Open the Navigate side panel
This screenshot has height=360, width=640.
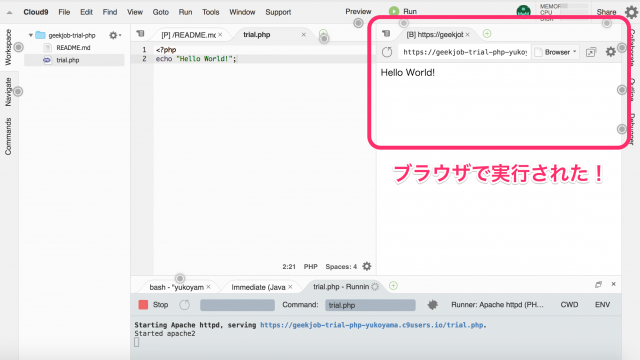[x=8, y=92]
